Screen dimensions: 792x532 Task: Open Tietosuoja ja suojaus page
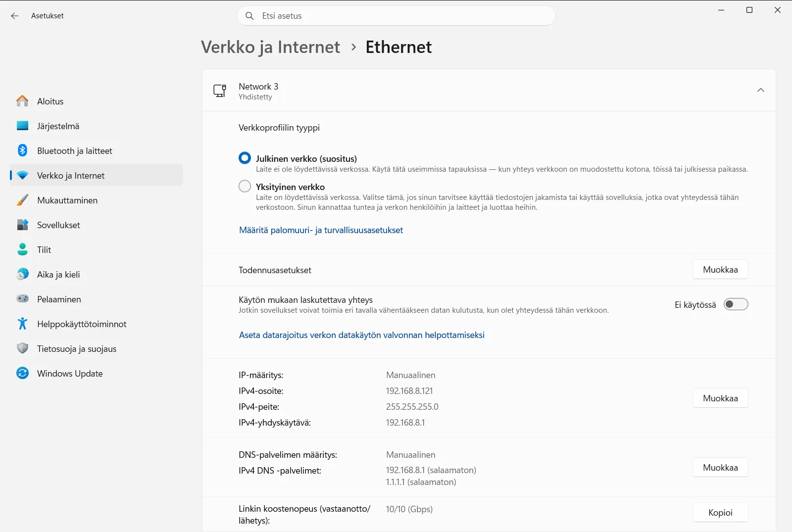[96, 348]
